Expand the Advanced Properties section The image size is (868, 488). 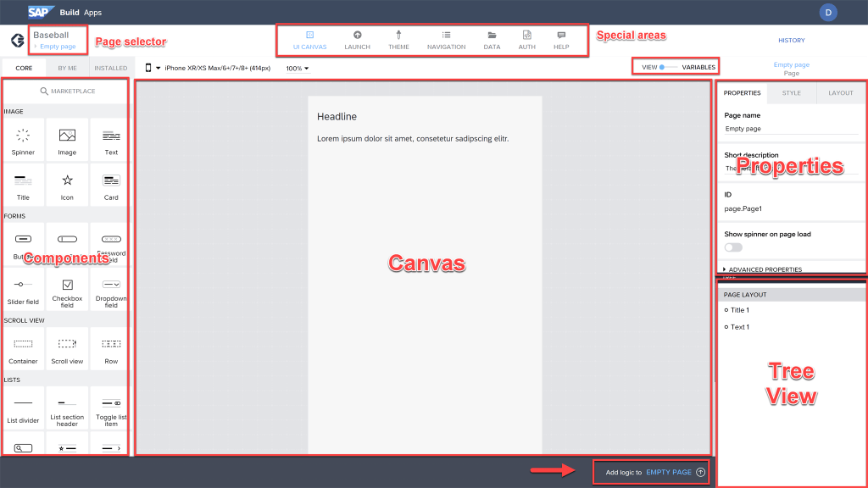[763, 269]
